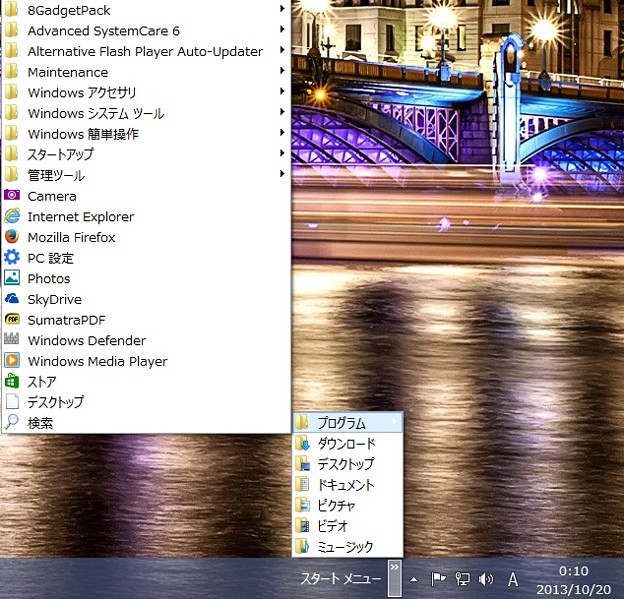This screenshot has width=624, height=599.
Task: Select the ミュージック menu entry
Action: point(348,546)
